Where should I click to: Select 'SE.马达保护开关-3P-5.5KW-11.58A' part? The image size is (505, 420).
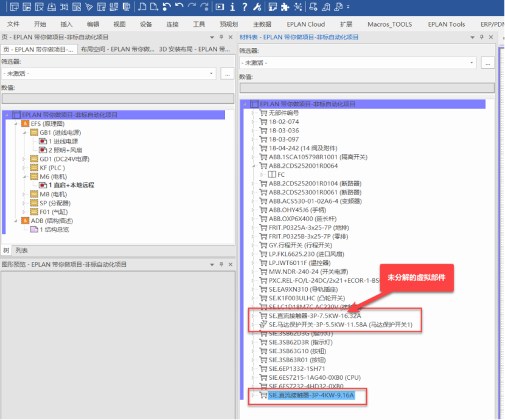click(x=341, y=325)
